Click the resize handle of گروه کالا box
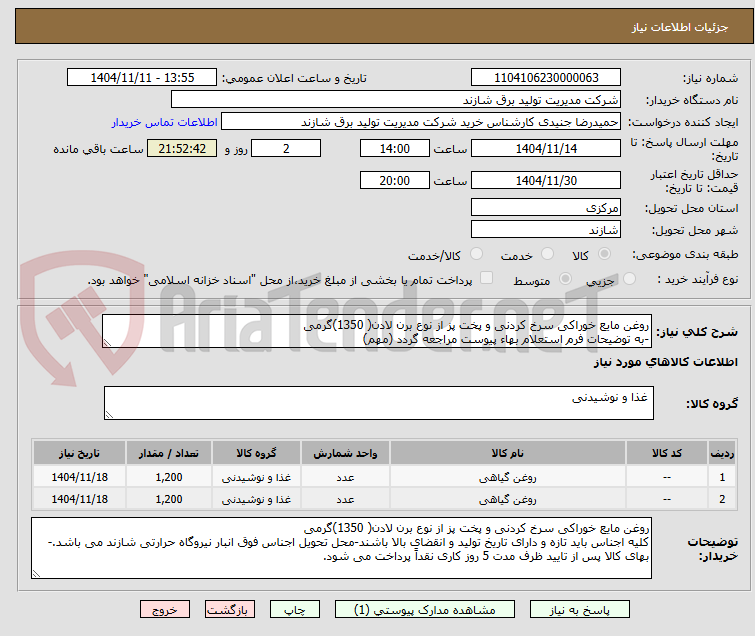Viewport: 755px width, 636px height. (109, 415)
